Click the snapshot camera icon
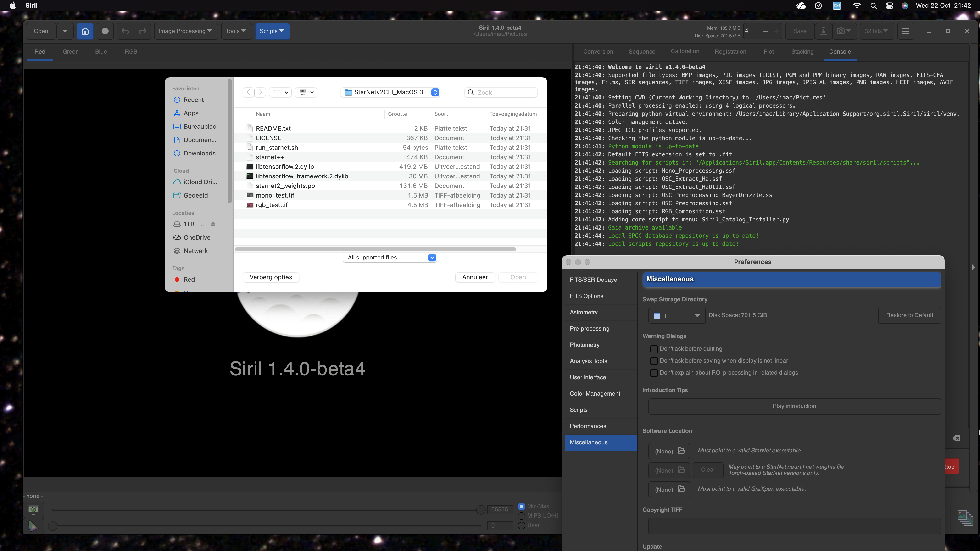980x551 pixels. [x=840, y=31]
